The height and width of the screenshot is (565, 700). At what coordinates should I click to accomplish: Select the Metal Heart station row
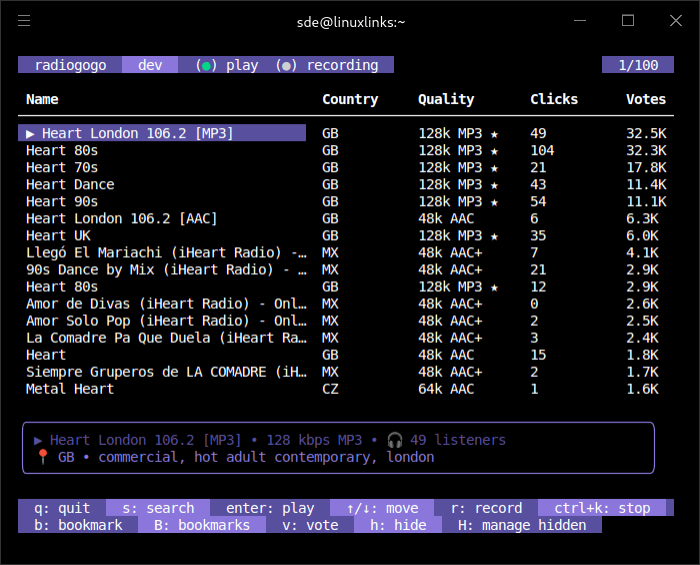click(x=70, y=389)
